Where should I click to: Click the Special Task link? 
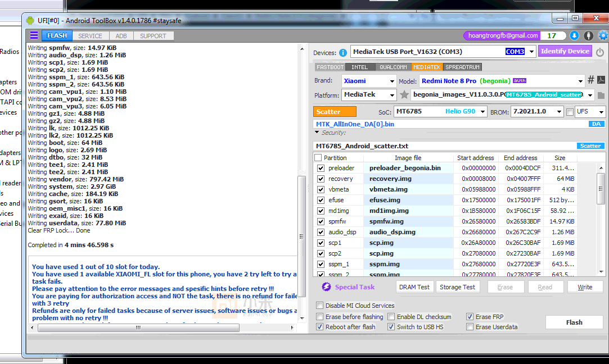pos(355,287)
